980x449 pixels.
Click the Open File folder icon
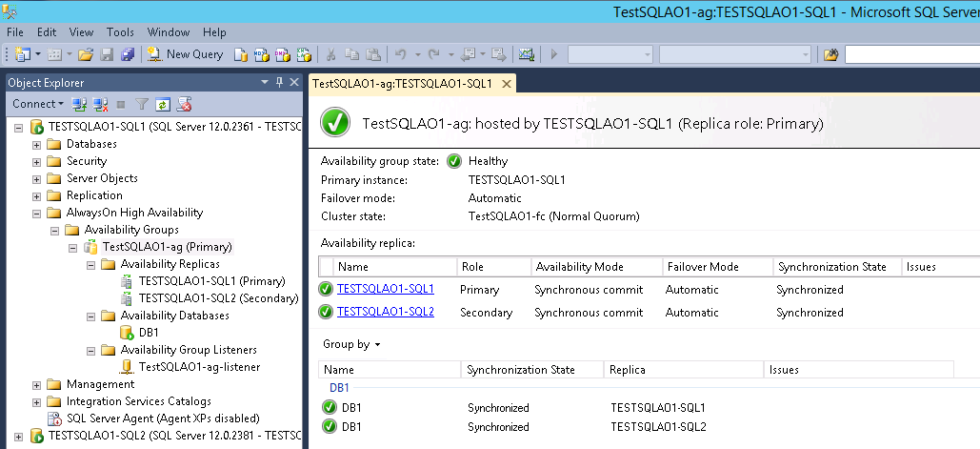pyautogui.click(x=86, y=54)
